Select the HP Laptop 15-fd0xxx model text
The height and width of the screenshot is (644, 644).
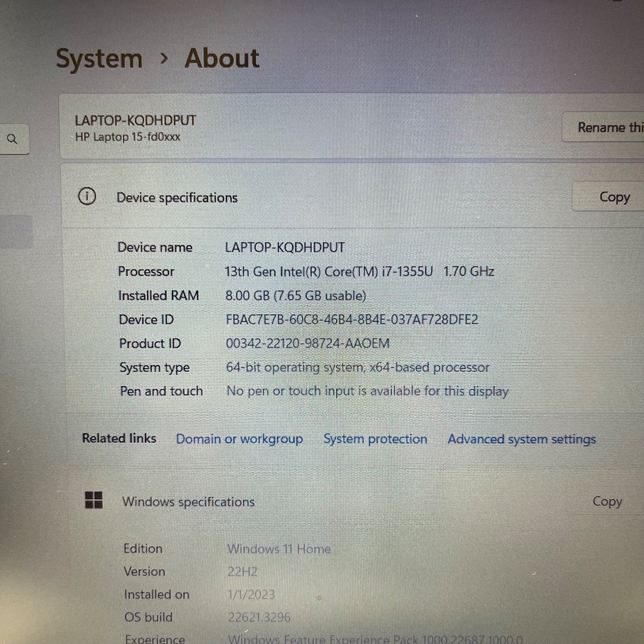pyautogui.click(x=128, y=137)
